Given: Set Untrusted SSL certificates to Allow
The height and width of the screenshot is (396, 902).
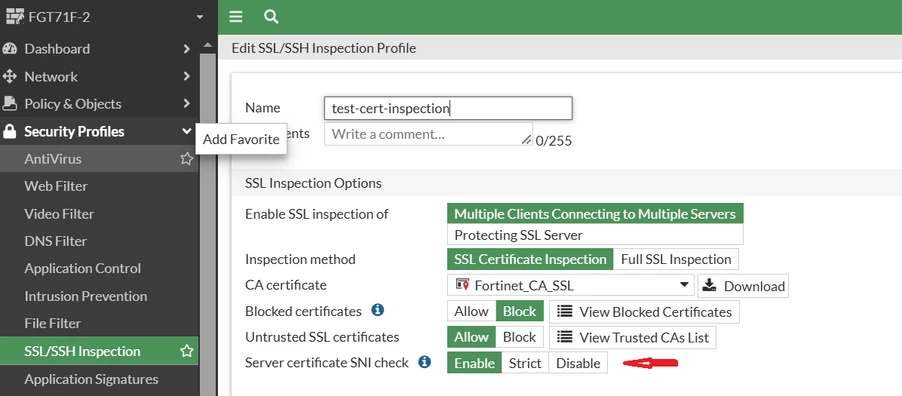Looking at the screenshot, I should 471,337.
